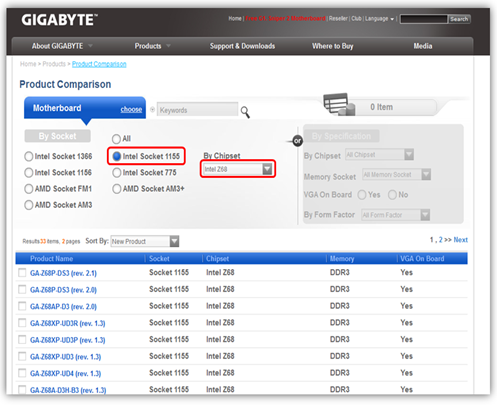497x405 pixels.
Task: Expand the About GIGABYTE menu
Action: click(62, 46)
